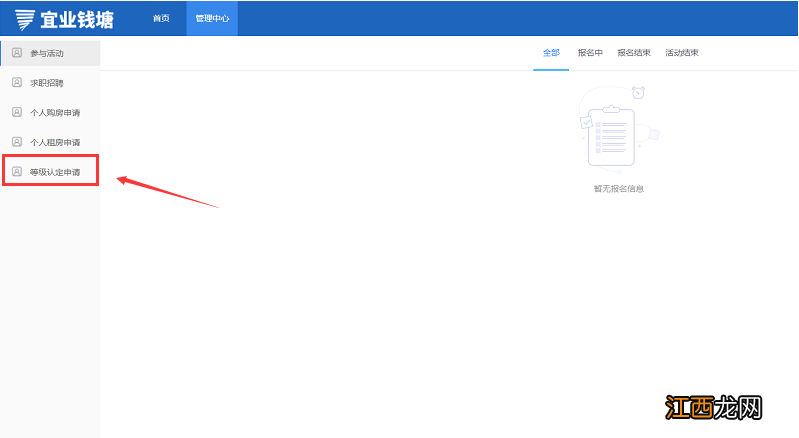The width and height of the screenshot is (799, 438).
Task: Select 参与活动 in the sidebar
Action: click(x=47, y=53)
